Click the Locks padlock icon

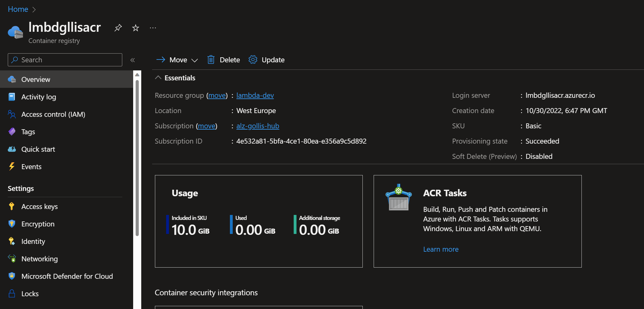tap(12, 294)
